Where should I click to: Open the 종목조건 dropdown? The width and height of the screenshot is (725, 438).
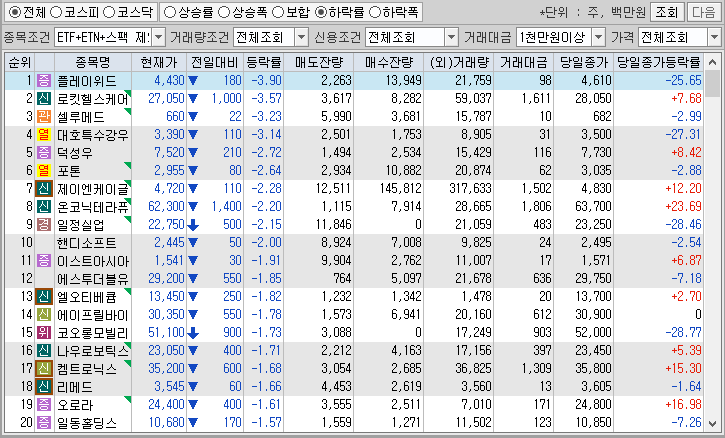158,37
